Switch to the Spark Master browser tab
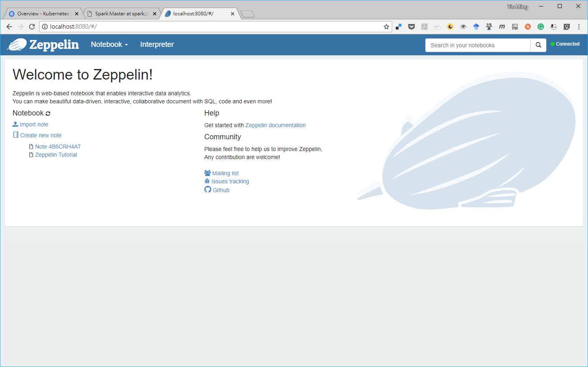The width and height of the screenshot is (588, 367). (x=121, y=14)
